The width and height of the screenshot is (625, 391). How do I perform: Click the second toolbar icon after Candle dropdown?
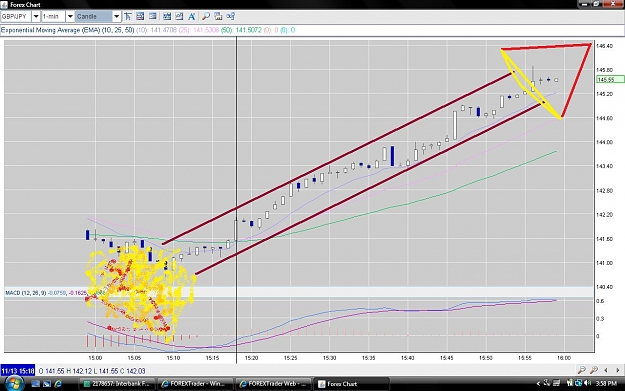tap(140, 16)
